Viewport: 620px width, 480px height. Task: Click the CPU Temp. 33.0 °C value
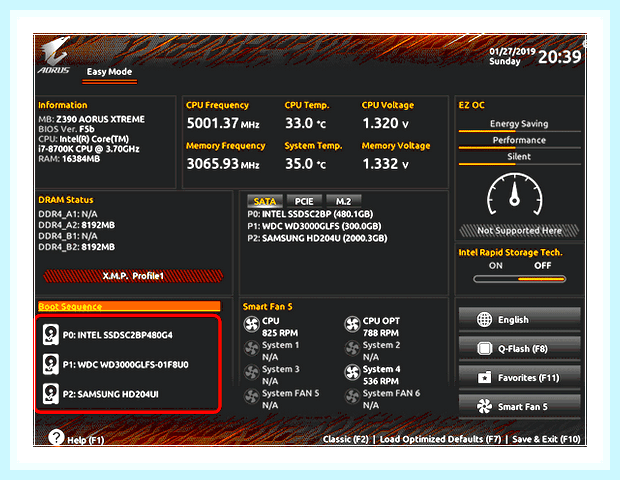pos(306,123)
